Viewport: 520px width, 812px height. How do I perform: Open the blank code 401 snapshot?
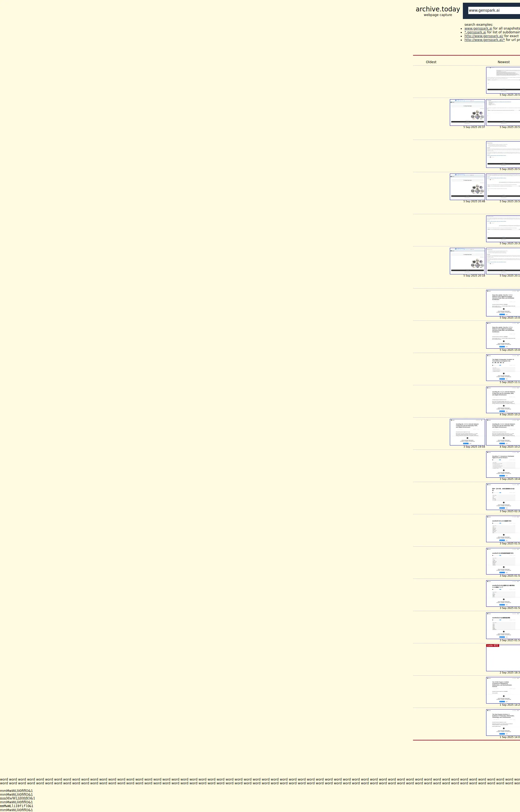[x=503, y=659]
